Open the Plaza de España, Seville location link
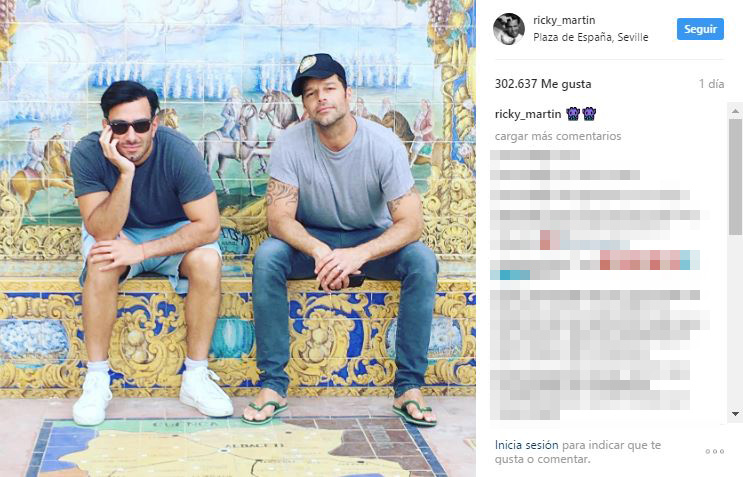 [590, 37]
